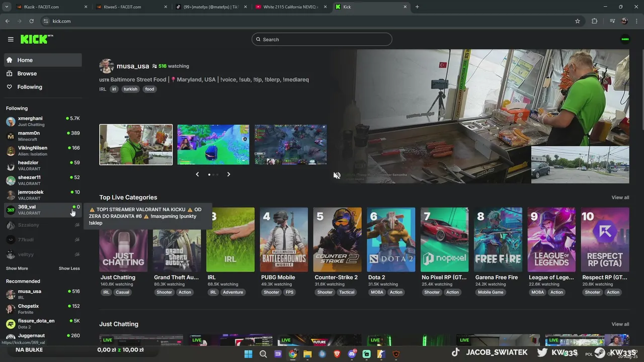Open the Kick hamburger sidebar menu
644x362 pixels.
click(x=11, y=39)
